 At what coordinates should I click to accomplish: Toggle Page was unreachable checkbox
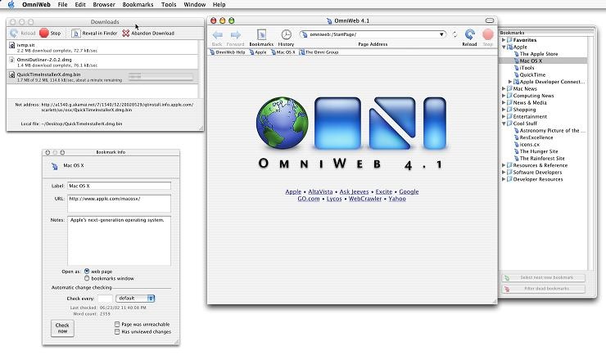point(117,324)
